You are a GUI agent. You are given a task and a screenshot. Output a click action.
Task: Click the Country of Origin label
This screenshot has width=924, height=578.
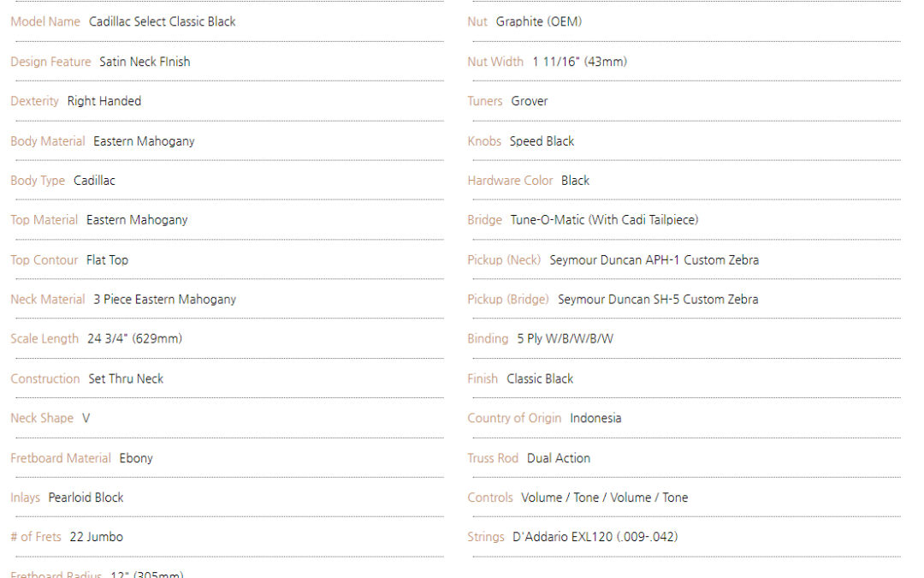514,418
